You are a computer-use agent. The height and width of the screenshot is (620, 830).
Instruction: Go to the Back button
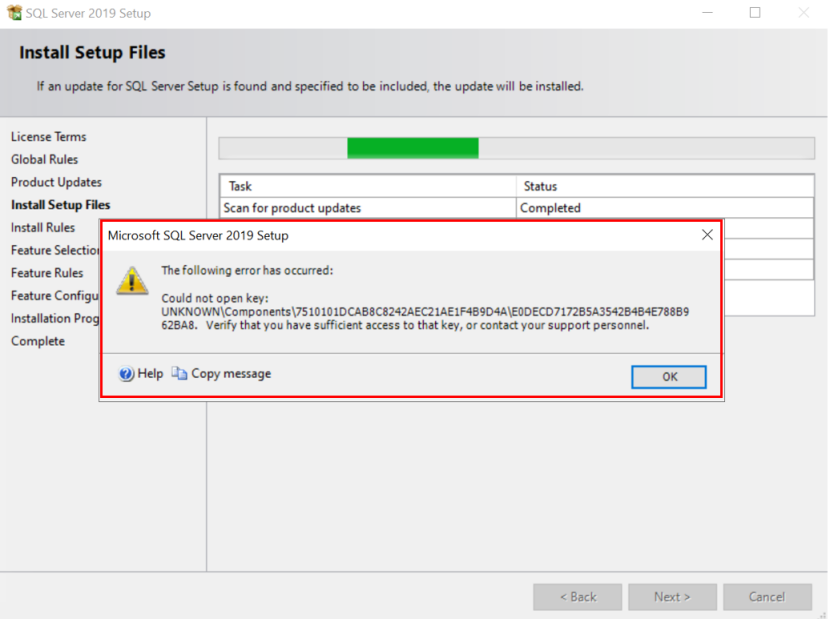578,597
